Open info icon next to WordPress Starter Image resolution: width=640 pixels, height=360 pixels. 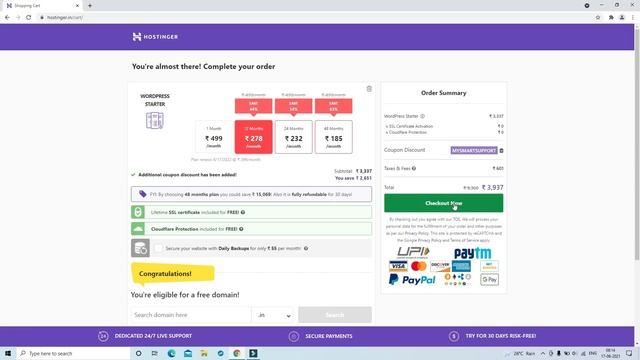[x=422, y=116]
